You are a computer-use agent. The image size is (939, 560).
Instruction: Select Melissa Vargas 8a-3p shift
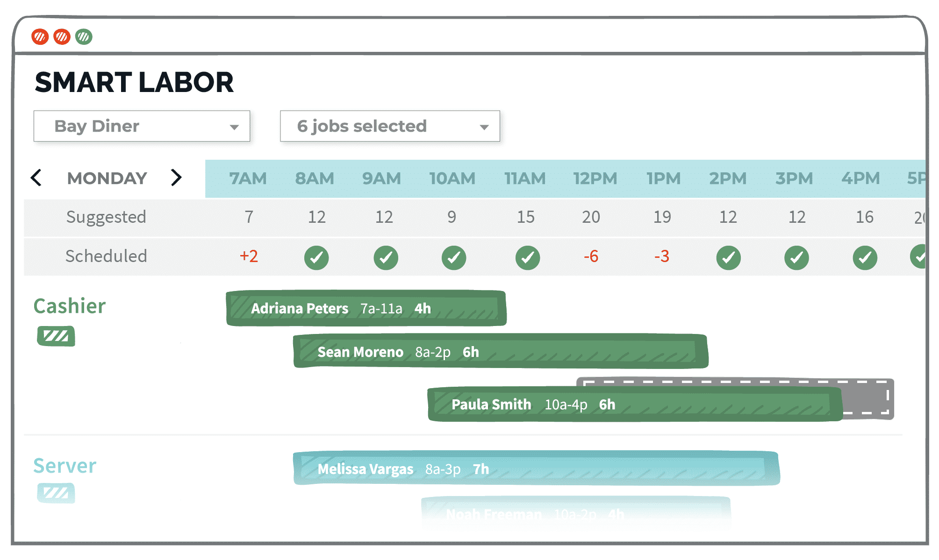tap(536, 468)
